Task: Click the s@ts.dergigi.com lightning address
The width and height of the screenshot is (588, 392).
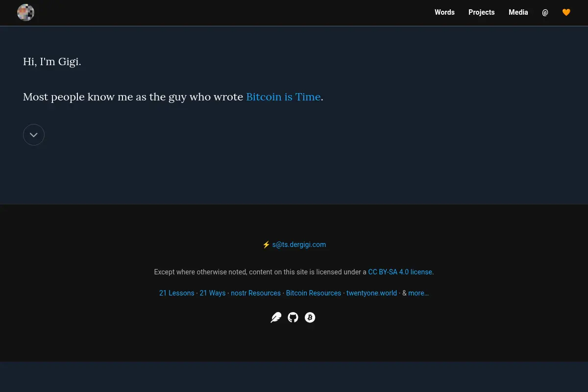Action: point(299,245)
